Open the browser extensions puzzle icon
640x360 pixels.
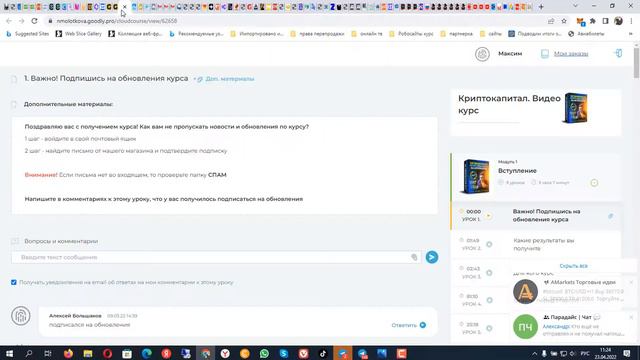click(x=593, y=21)
